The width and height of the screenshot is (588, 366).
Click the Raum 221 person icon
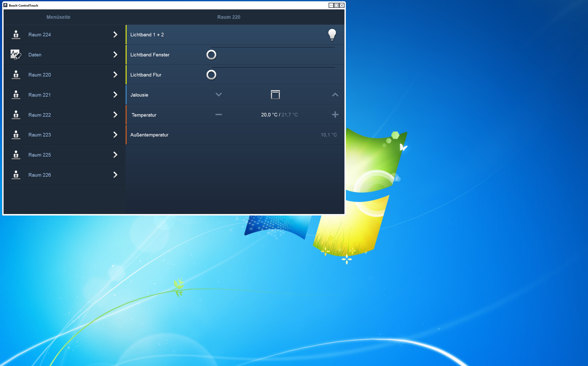click(x=16, y=95)
